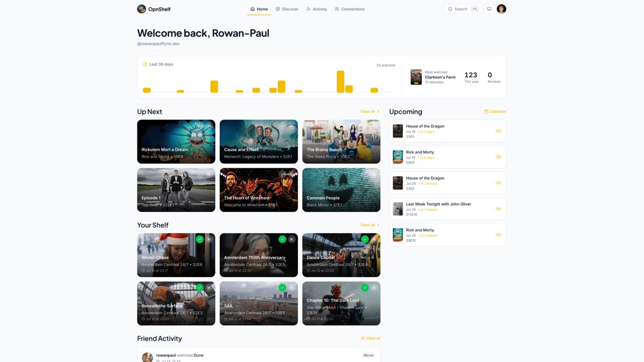The width and height of the screenshot is (644, 362).
Task: Open the Connections tab
Action: pyautogui.click(x=350, y=9)
